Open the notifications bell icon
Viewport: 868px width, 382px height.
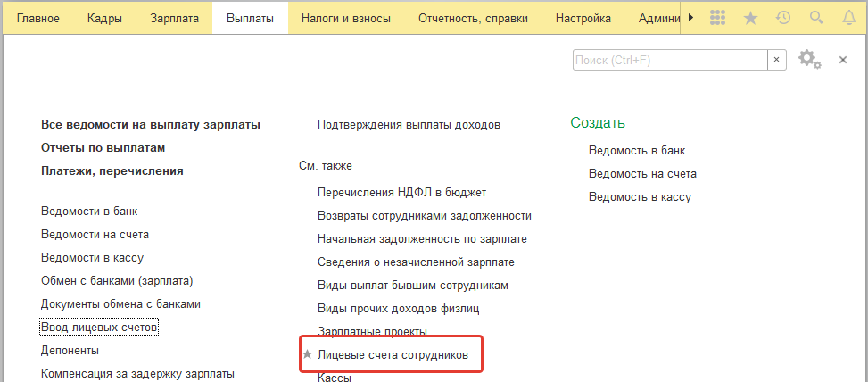(848, 18)
